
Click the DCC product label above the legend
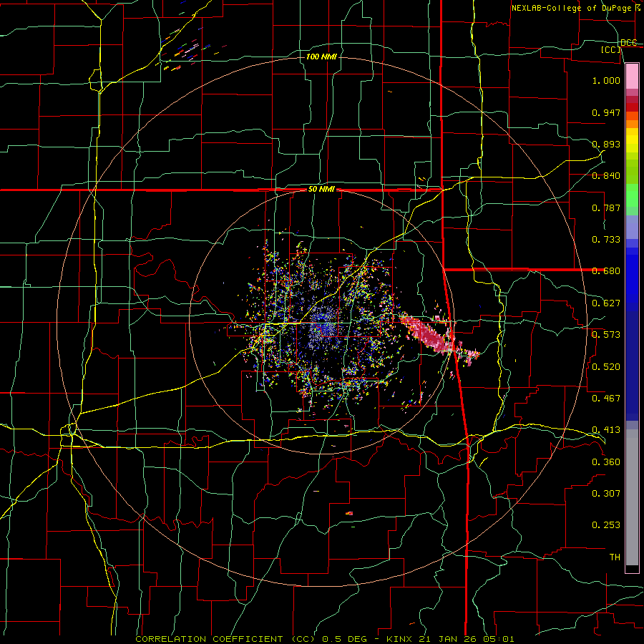[628, 42]
